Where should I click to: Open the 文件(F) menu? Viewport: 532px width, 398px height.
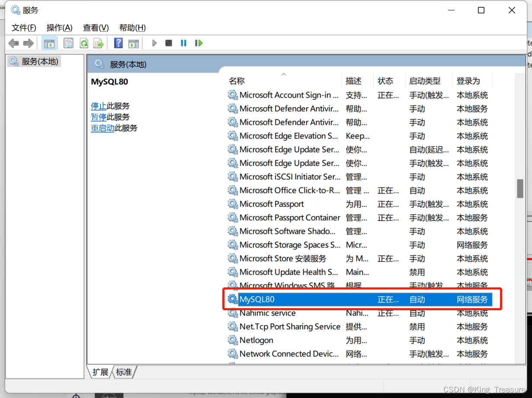tap(24, 28)
